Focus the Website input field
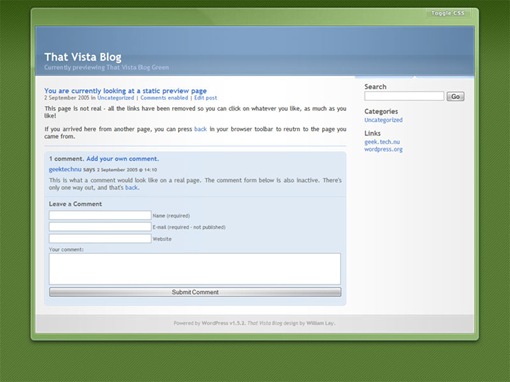This screenshot has width=510, height=382. tap(100, 239)
